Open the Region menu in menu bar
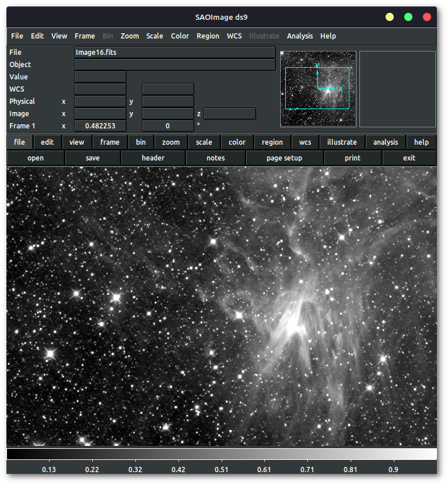The height and width of the screenshot is (485, 448). [208, 36]
